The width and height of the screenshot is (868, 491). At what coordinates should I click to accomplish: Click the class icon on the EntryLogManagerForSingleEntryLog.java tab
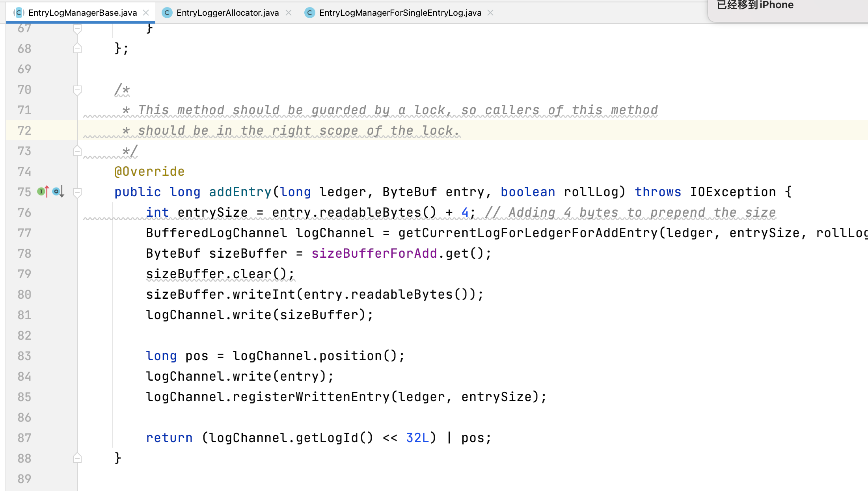click(x=310, y=13)
